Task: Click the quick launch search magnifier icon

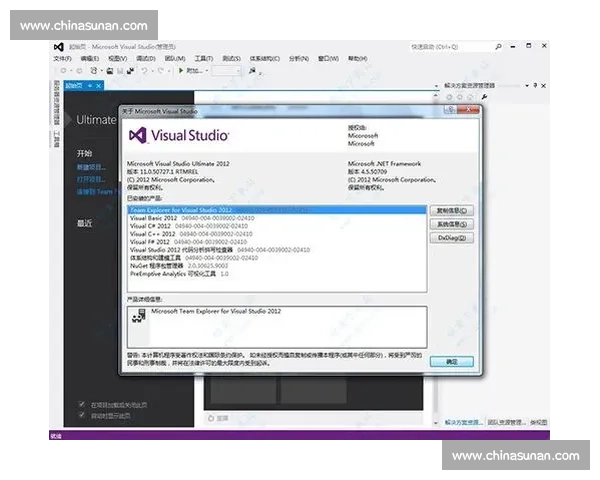Action: pos(499,47)
